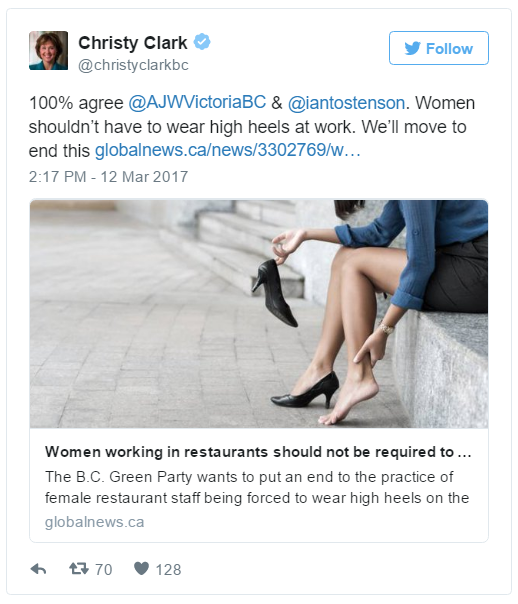Click globalnews.ca domain under the card
Screen dimensions: 518x604
(94, 522)
